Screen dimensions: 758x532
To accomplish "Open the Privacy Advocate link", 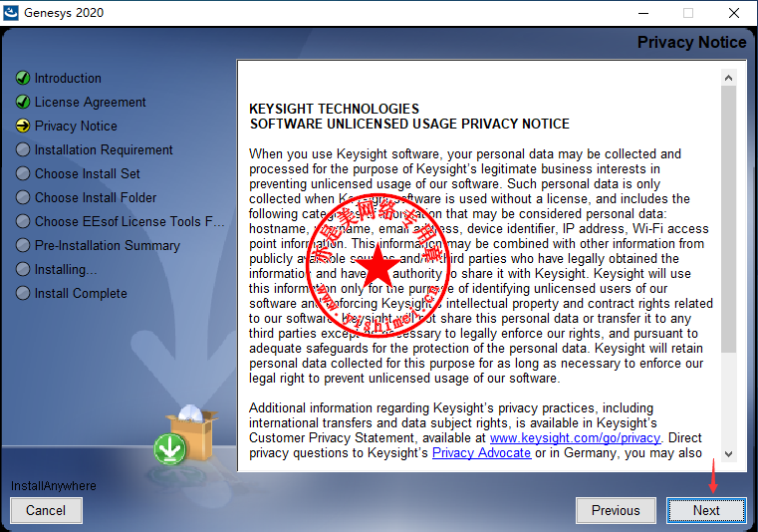I will tap(481, 452).
